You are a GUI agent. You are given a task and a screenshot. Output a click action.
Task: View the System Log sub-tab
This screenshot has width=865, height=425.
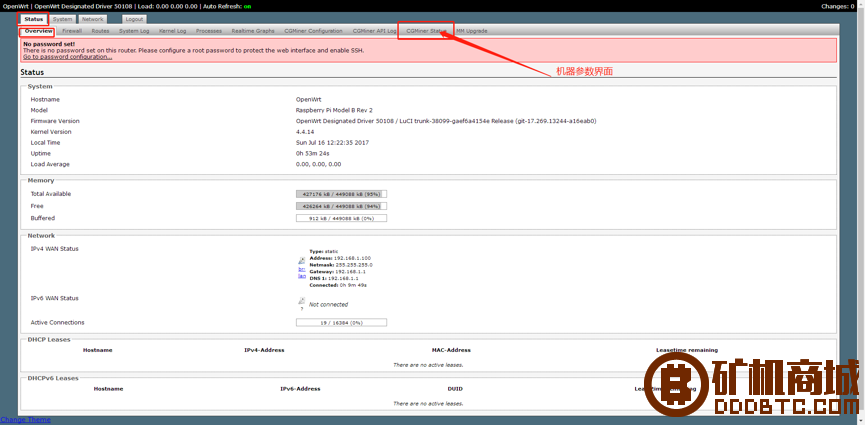134,31
